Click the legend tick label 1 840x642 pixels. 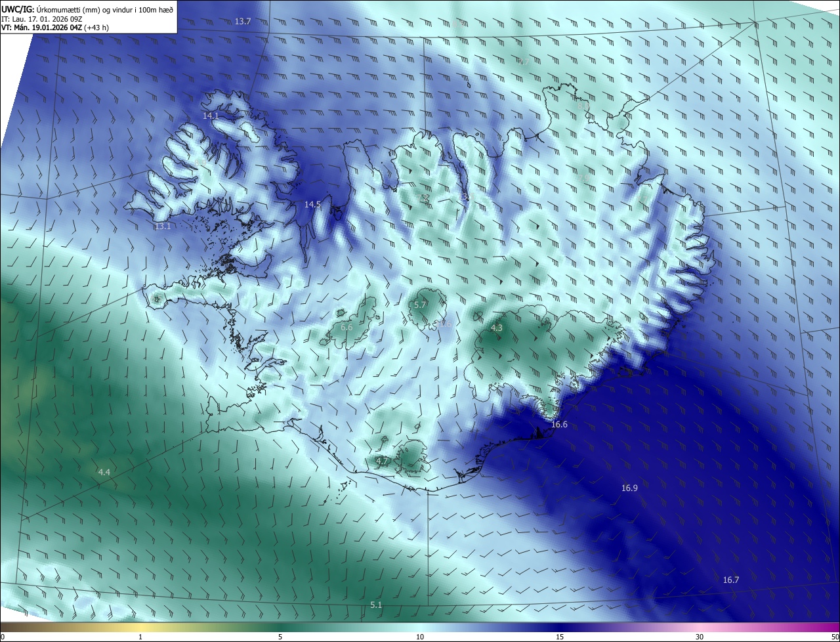click(x=140, y=637)
